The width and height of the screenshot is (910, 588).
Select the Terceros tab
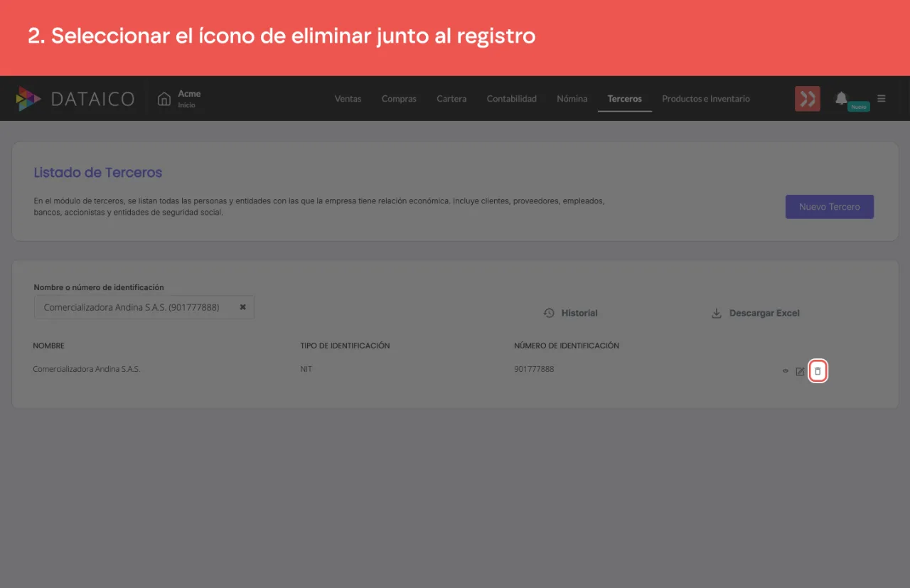click(625, 99)
